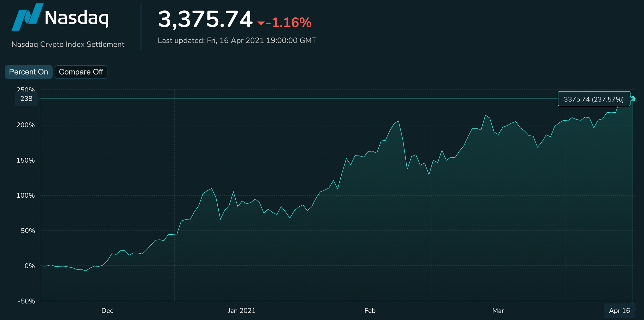
Task: Click the 3,375.74 index value
Action: pyautogui.click(x=205, y=19)
